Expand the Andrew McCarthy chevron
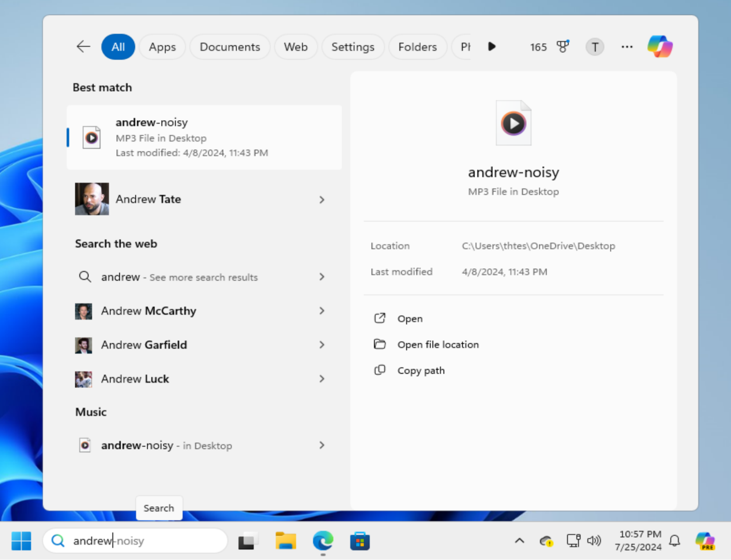The height and width of the screenshot is (560, 731). (322, 311)
